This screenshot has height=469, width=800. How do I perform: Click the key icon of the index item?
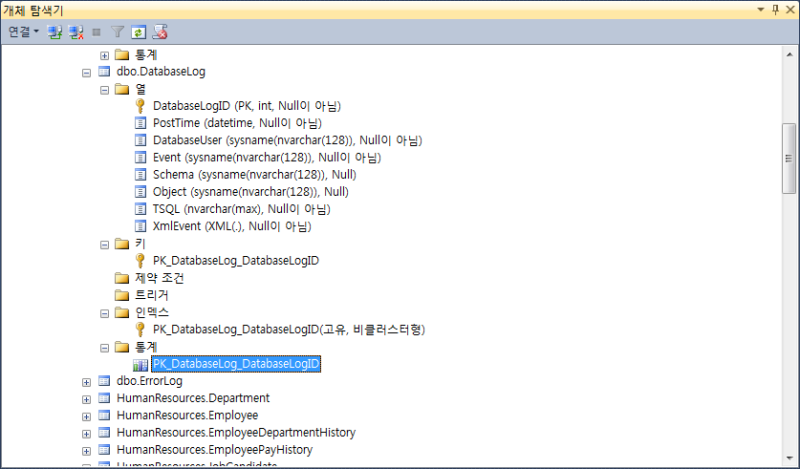140,329
